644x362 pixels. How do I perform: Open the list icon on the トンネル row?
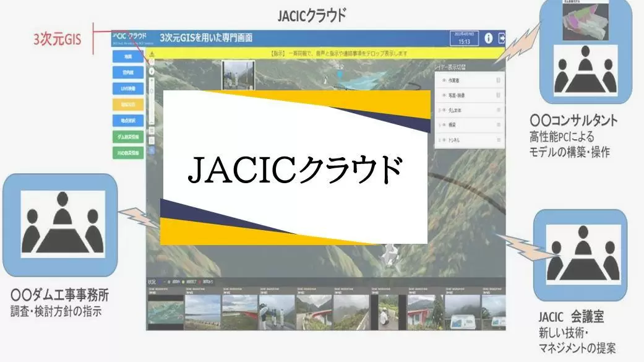click(498, 140)
